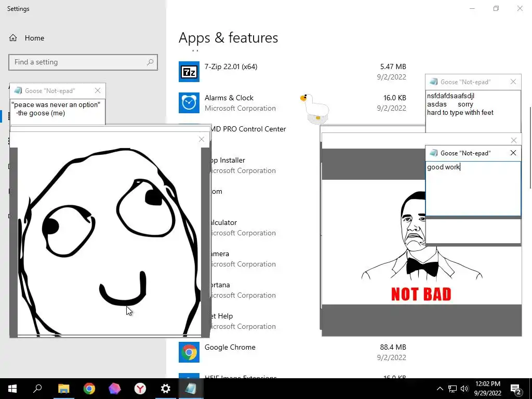Click the derp face meme image

(109, 241)
